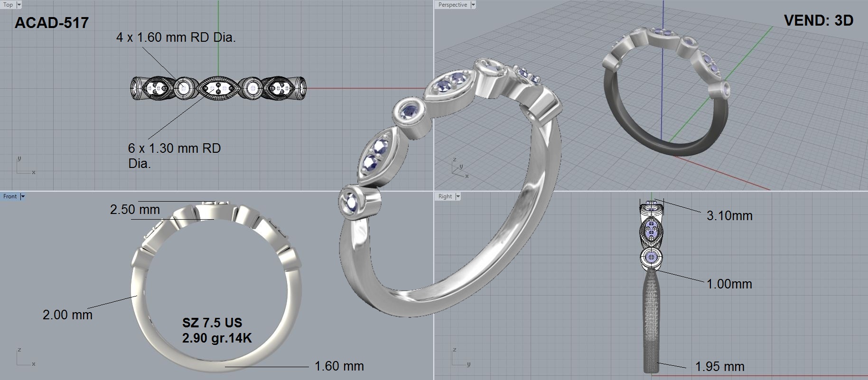This screenshot has width=868, height=380.
Task: Select the 1.95 mm dimension text
Action: click(720, 367)
